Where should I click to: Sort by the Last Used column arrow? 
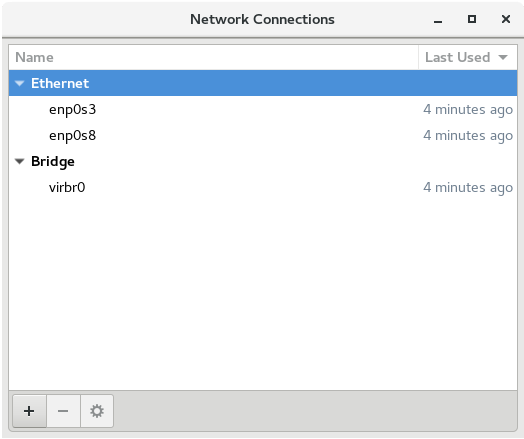503,57
